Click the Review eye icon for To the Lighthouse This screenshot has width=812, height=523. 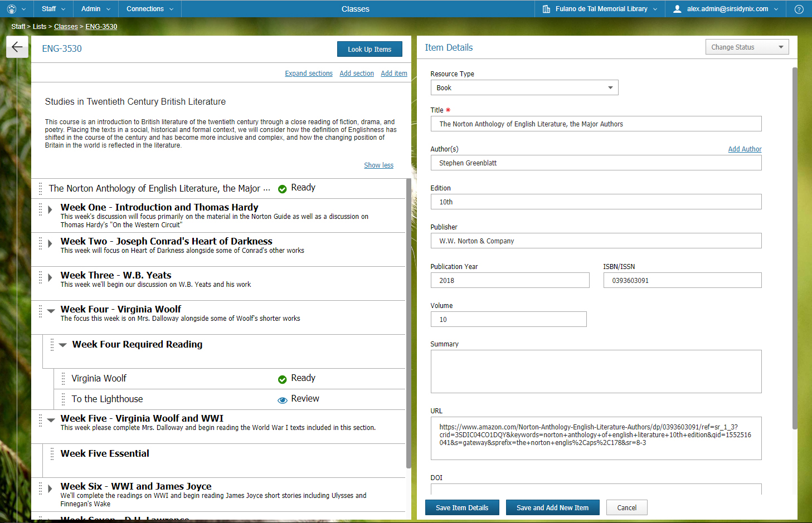tap(283, 399)
